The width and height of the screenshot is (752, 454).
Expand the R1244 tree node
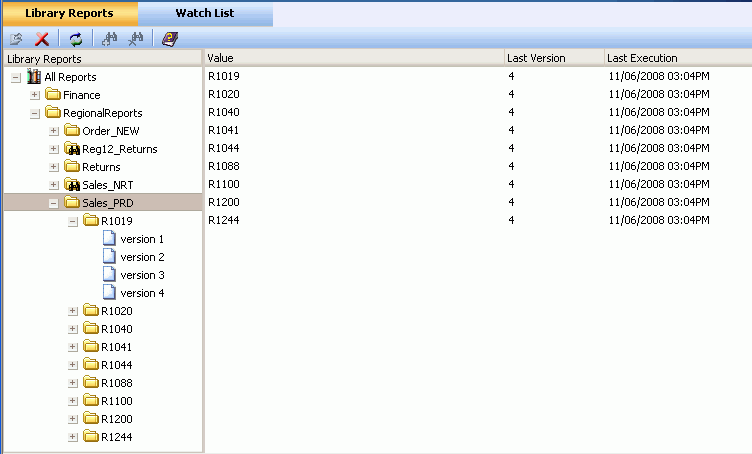click(x=72, y=437)
